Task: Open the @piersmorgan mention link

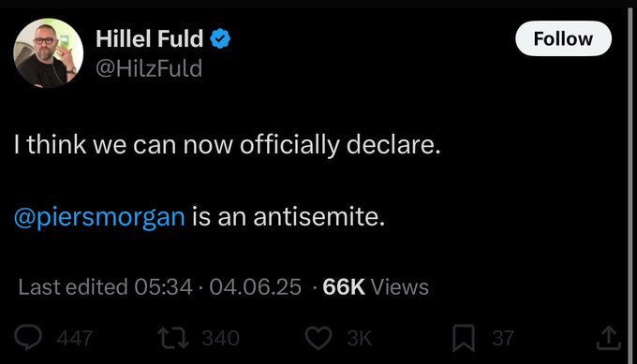Action: tap(99, 217)
